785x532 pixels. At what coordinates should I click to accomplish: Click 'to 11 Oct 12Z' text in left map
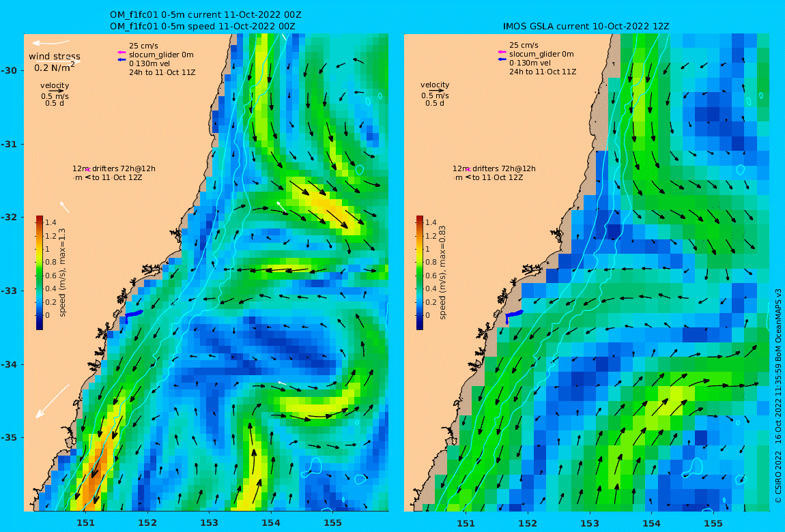117,177
